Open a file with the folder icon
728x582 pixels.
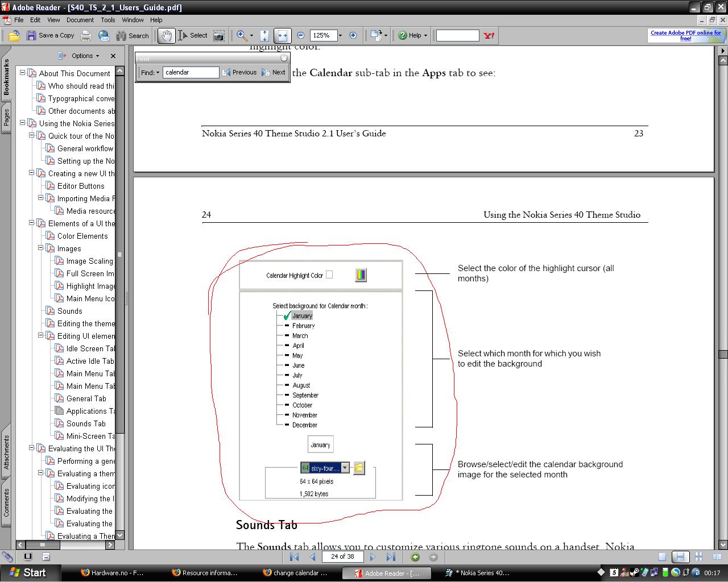[x=14, y=35]
